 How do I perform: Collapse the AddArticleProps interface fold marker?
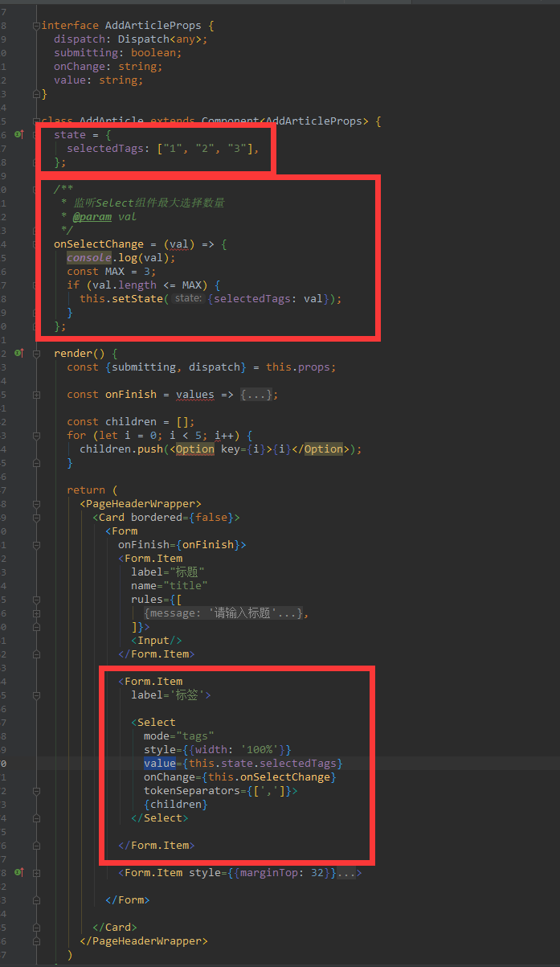(37, 26)
